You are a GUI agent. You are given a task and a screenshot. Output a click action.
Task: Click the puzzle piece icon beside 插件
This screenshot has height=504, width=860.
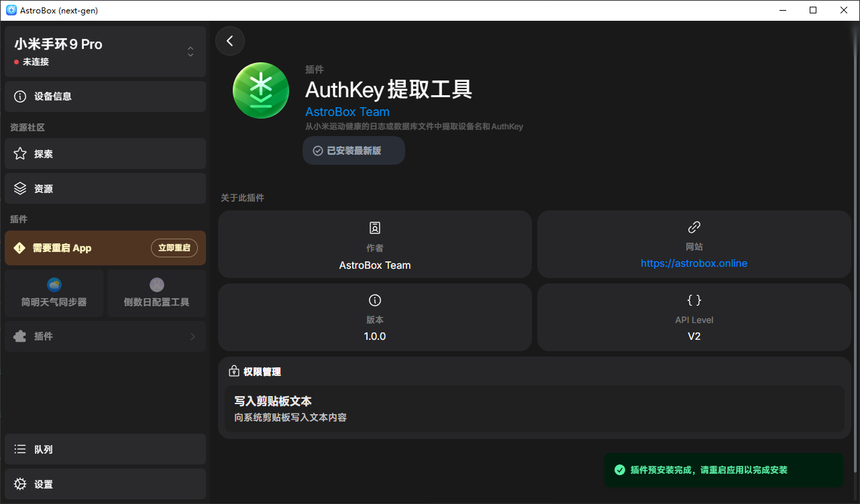pos(20,336)
